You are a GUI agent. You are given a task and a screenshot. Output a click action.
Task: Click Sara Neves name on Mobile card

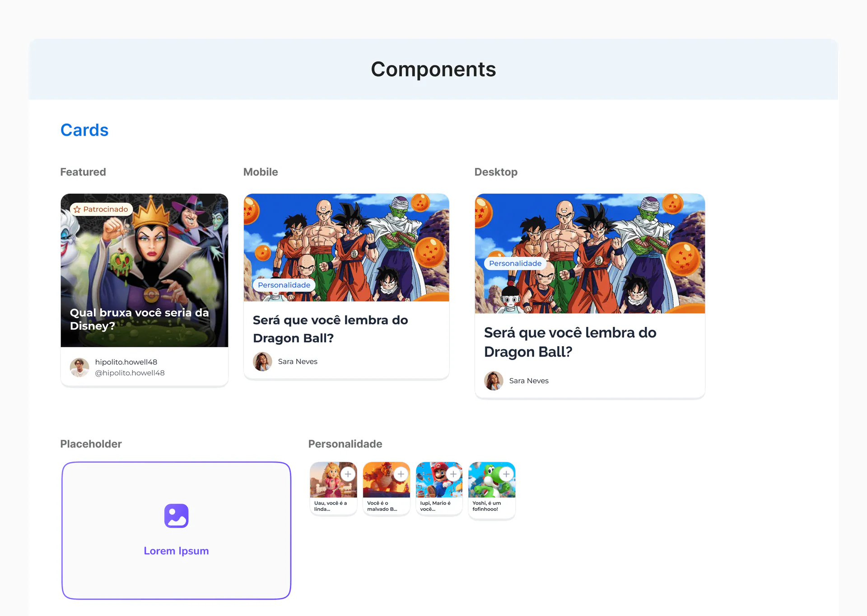(x=298, y=361)
